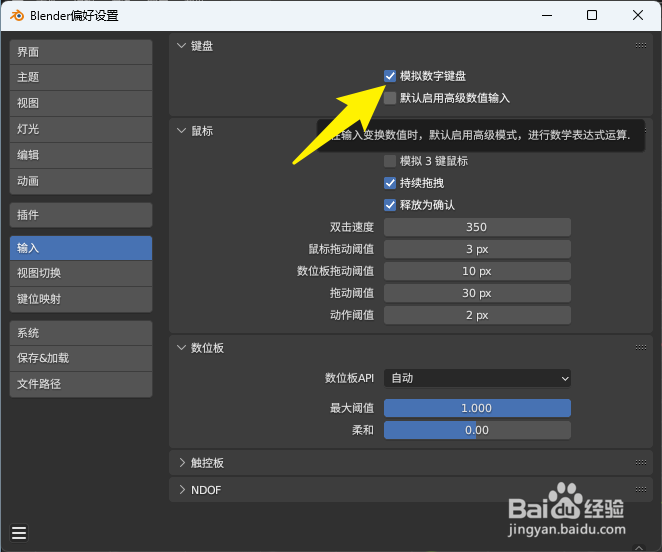The height and width of the screenshot is (552, 662).
Task: Click the drag grip dots of 触控板 panel
Action: [640, 462]
